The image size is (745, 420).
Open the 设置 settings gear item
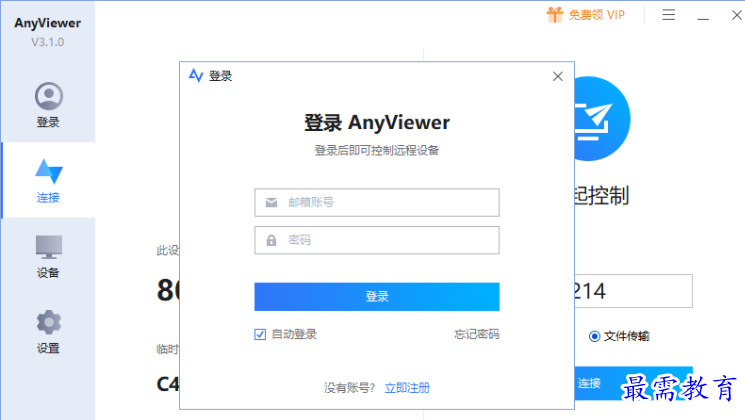48,332
